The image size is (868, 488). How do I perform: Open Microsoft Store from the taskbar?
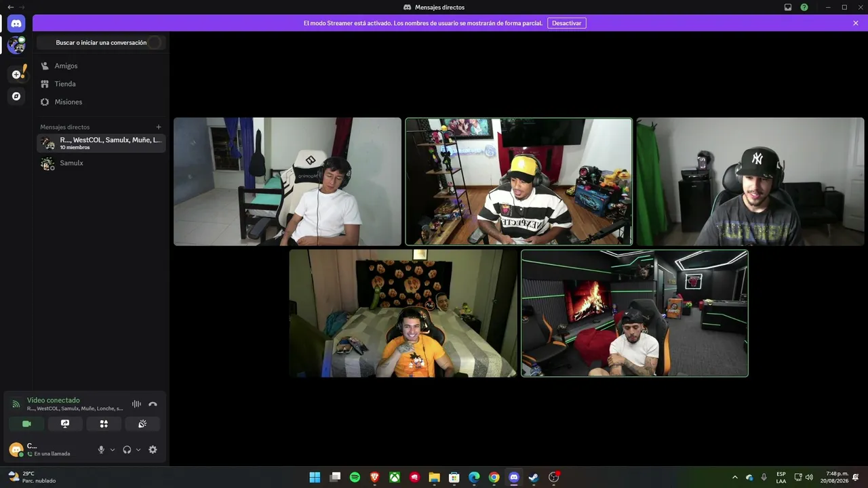454,477
